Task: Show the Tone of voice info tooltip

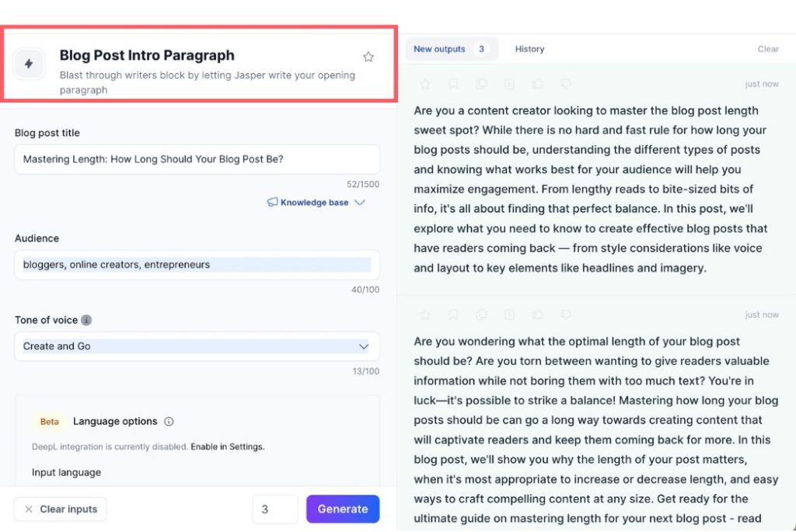Action: [x=86, y=320]
